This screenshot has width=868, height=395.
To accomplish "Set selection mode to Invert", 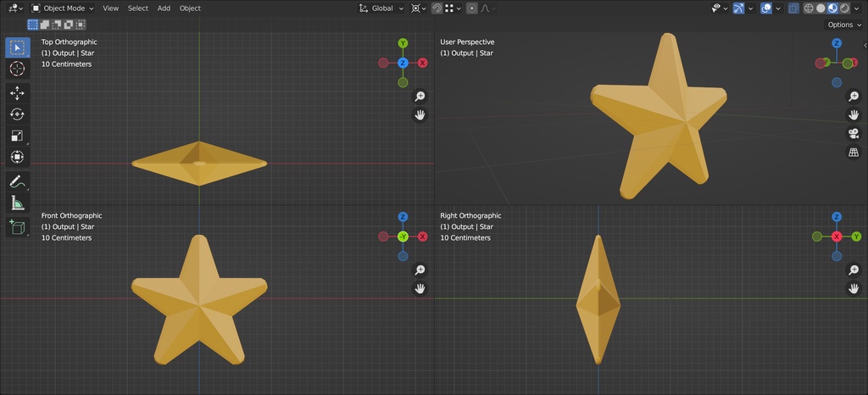I will [x=69, y=25].
